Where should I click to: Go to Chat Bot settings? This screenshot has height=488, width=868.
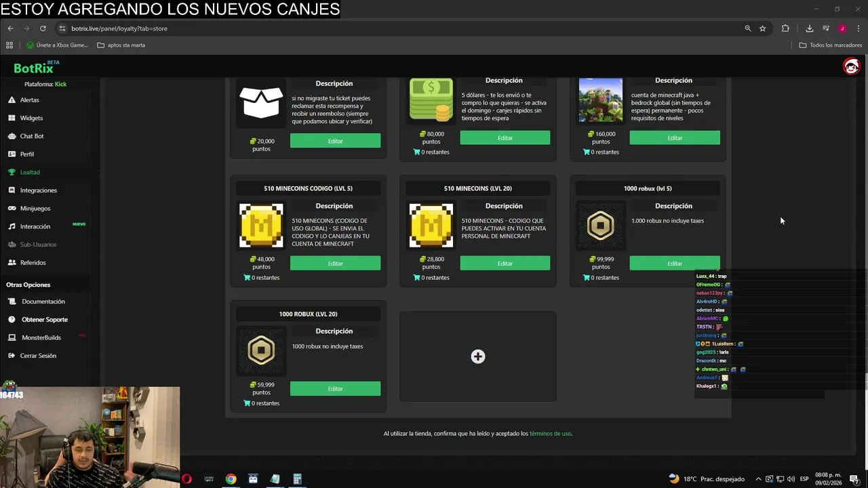point(32,136)
